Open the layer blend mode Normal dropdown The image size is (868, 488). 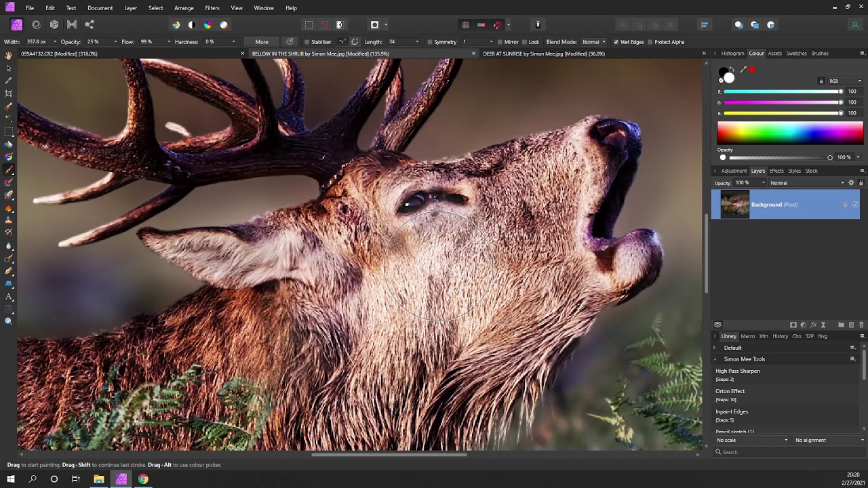pos(808,183)
